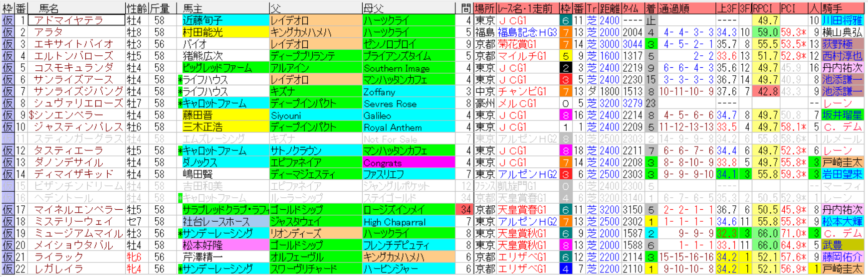Click the blue frame 4 box for レガレイラ
The image size is (868, 277).
coord(565,269)
